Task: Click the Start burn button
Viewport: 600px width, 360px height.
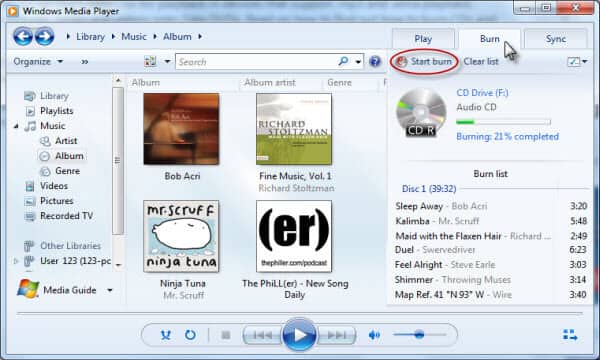Action: 424,61
